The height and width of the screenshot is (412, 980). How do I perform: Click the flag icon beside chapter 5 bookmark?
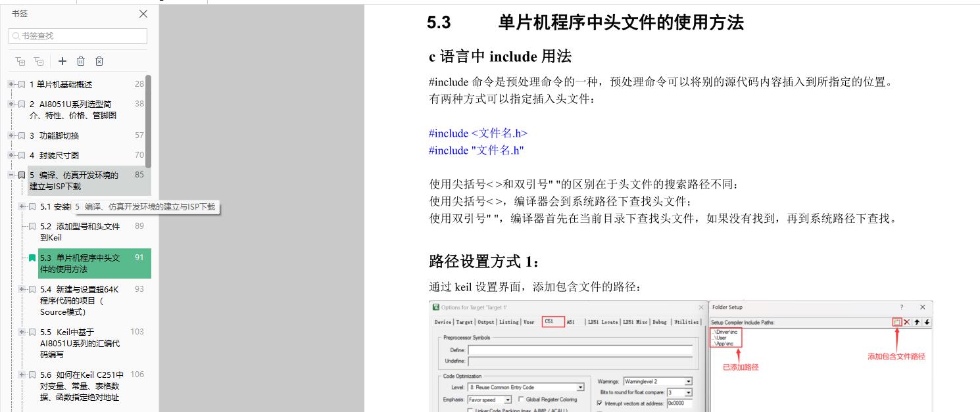[x=22, y=175]
